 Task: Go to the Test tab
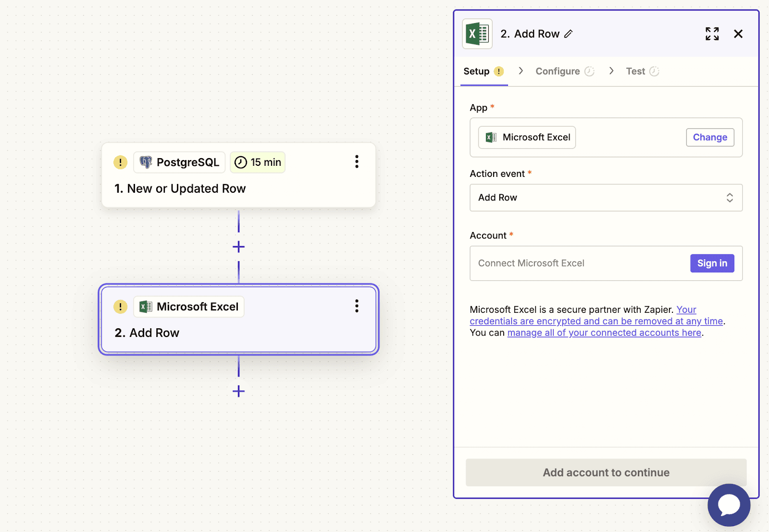click(642, 71)
